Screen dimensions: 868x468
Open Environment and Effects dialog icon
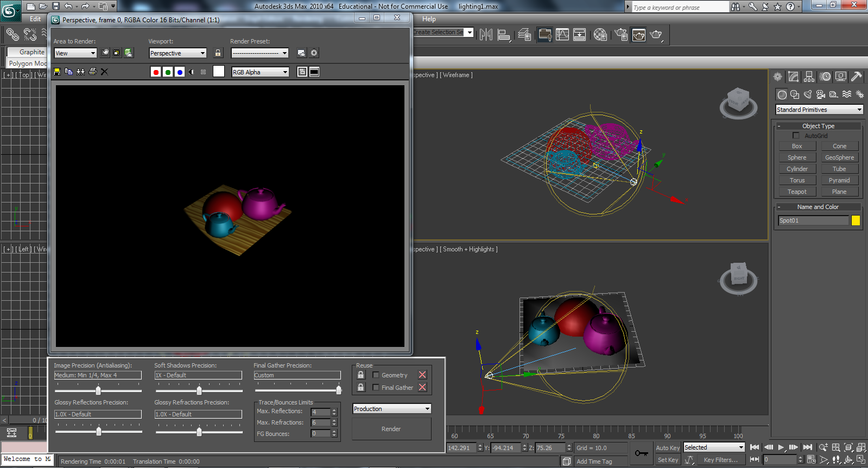click(314, 53)
